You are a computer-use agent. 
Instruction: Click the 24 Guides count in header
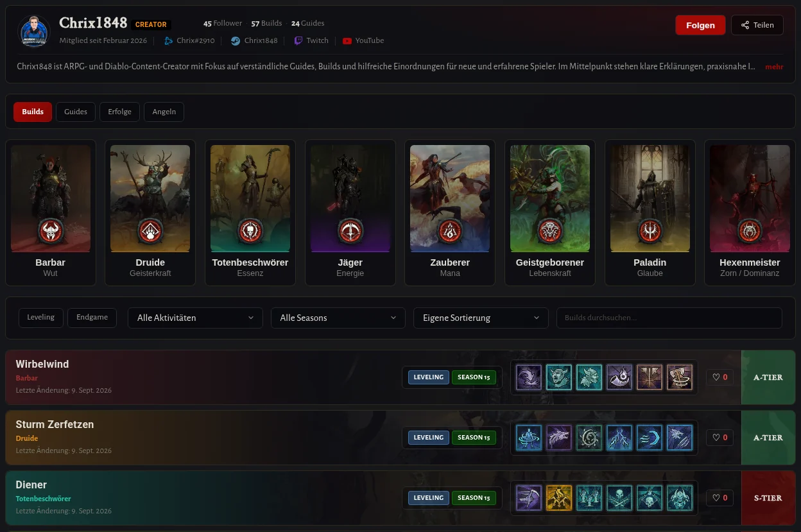click(x=307, y=23)
